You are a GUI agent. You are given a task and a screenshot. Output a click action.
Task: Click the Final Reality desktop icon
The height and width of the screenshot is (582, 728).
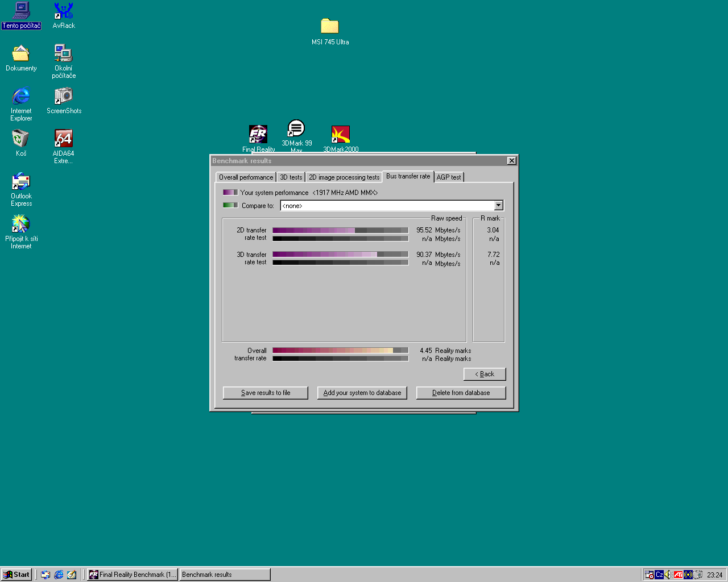258,135
